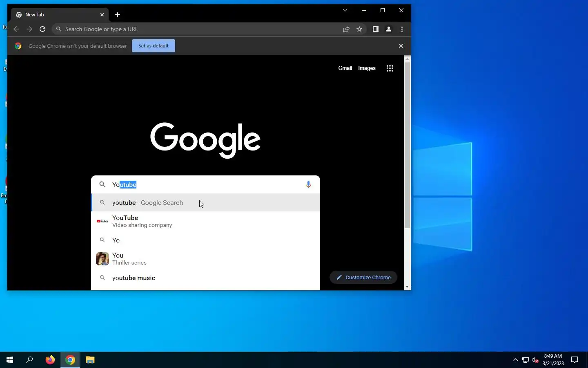The image size is (588, 368).
Task: Open the Gmail link
Action: tap(345, 68)
